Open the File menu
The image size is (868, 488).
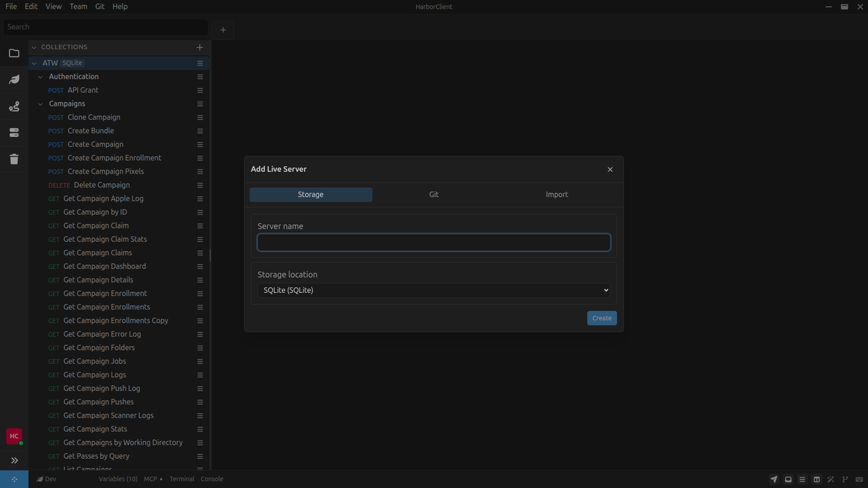(x=11, y=6)
